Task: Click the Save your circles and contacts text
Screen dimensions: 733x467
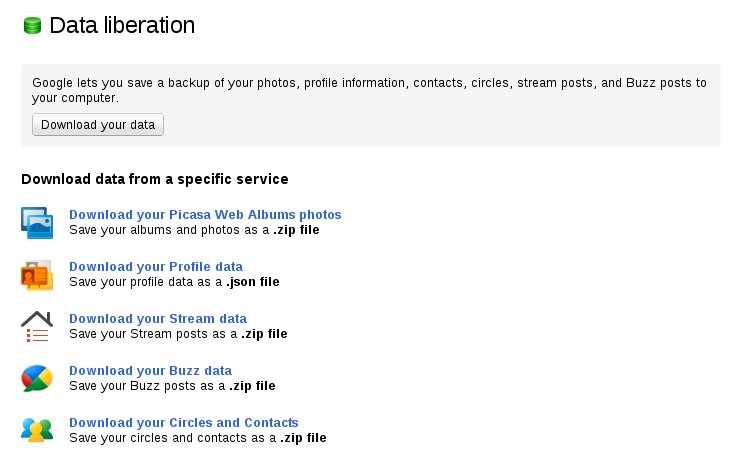Action: [x=197, y=438]
